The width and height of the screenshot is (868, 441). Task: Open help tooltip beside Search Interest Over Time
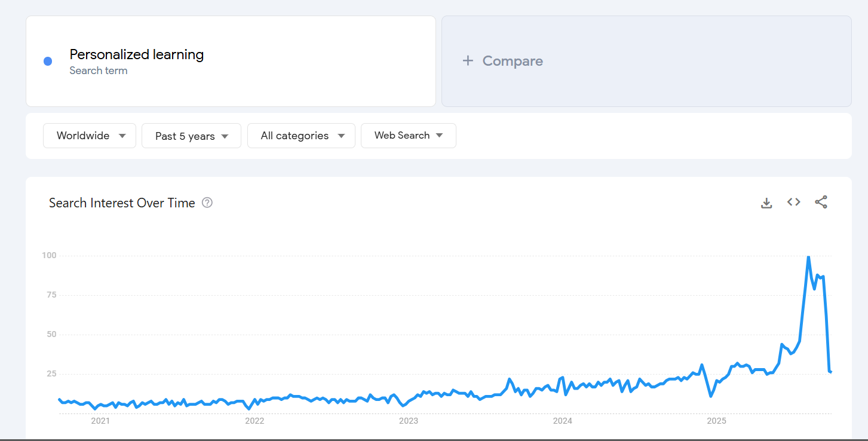(207, 203)
